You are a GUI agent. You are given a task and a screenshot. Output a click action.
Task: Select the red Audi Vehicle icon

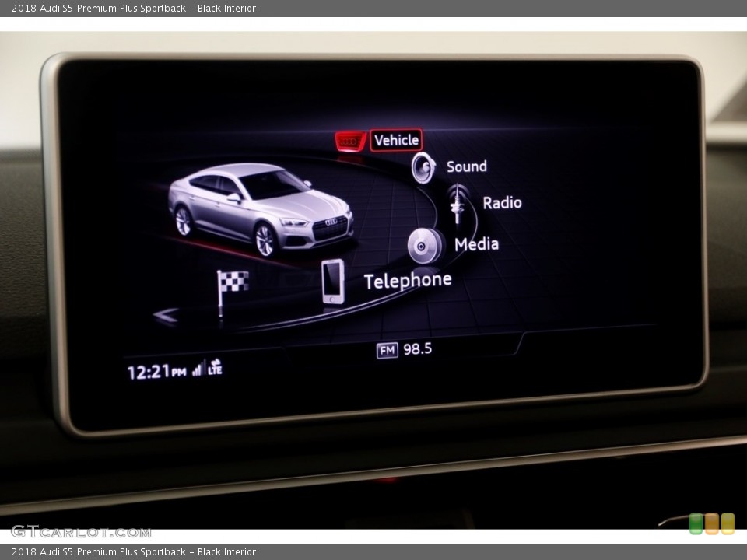pos(351,142)
